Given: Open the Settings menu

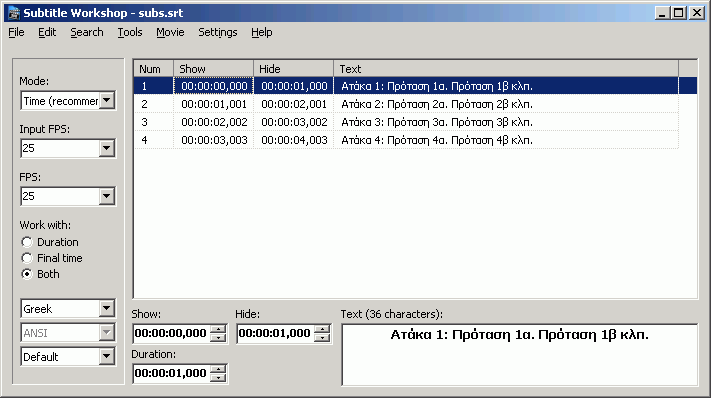Looking at the screenshot, I should (x=218, y=33).
